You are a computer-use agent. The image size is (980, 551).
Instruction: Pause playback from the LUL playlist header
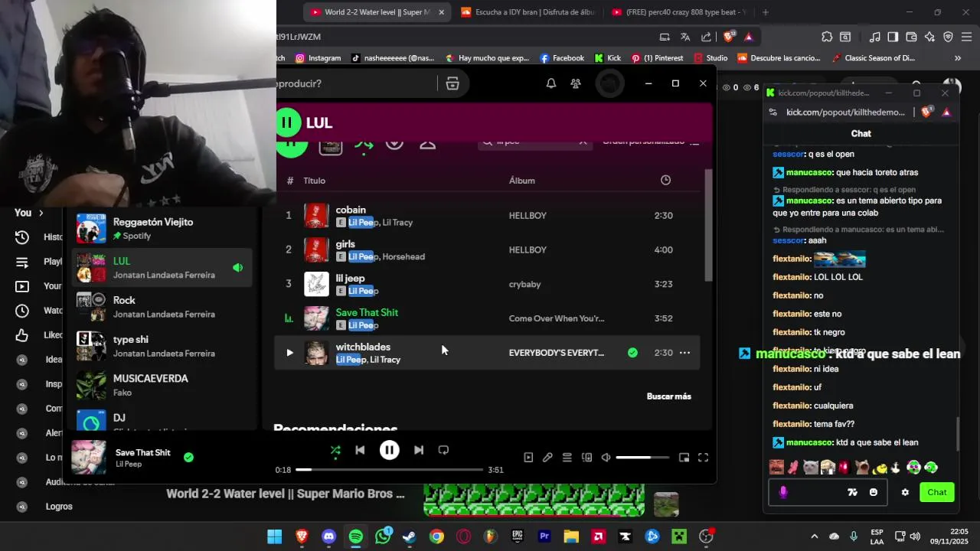[287, 122]
